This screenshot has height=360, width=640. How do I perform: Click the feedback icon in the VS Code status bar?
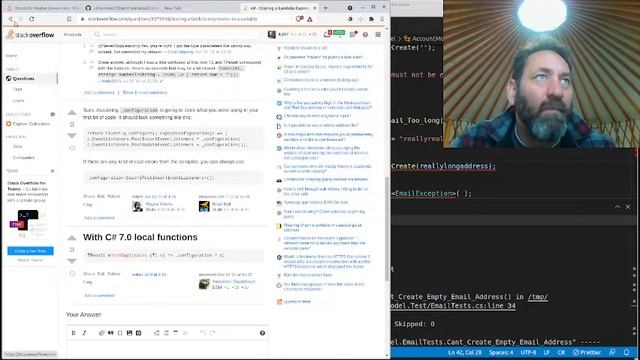coord(612,352)
